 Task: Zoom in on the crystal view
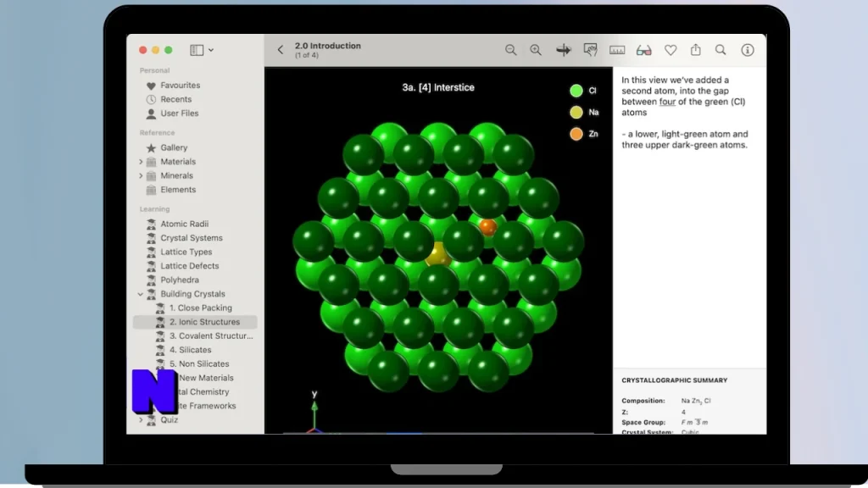[536, 50]
